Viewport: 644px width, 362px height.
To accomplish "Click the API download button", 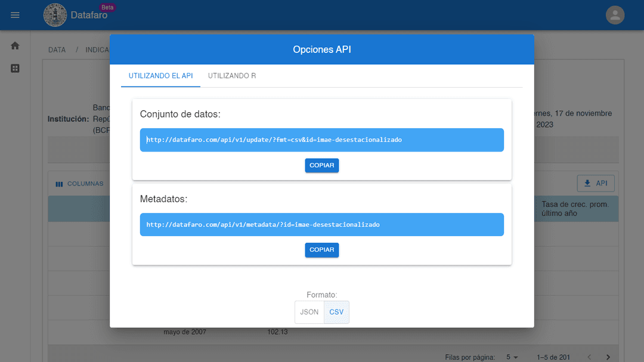I will (x=596, y=183).
